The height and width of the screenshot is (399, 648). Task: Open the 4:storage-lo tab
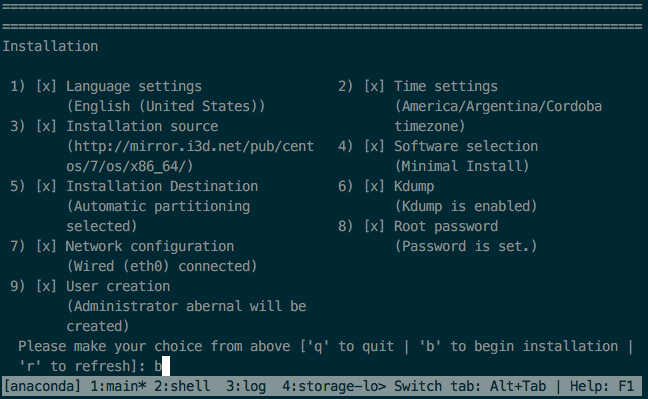click(334, 386)
